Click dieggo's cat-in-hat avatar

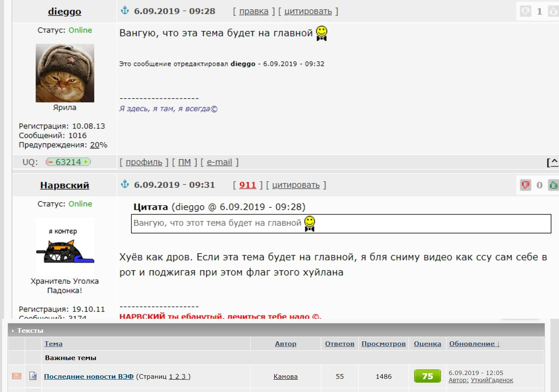65,73
